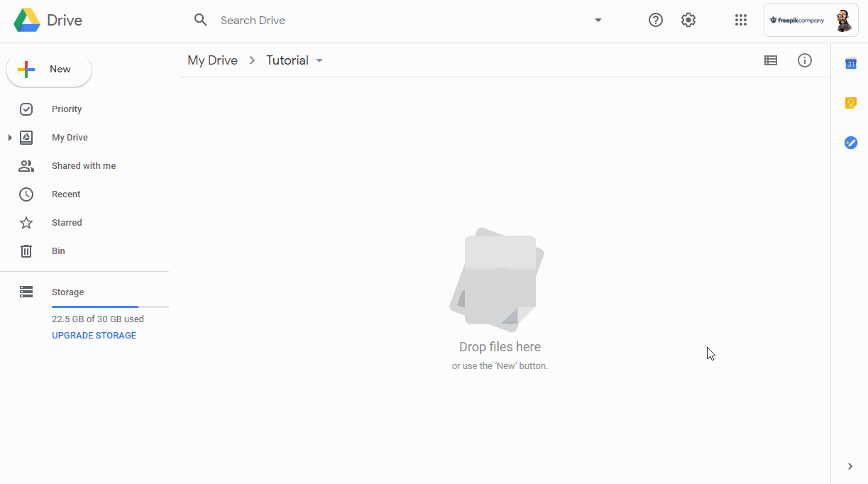Viewport: 868px width, 484px height.
Task: Open the Recent files view
Action: point(66,194)
